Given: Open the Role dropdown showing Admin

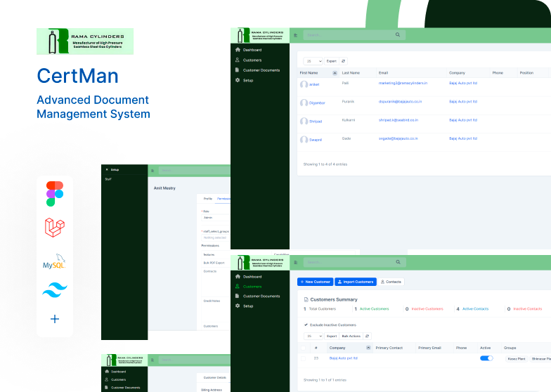Looking at the screenshot, I should 214,218.
